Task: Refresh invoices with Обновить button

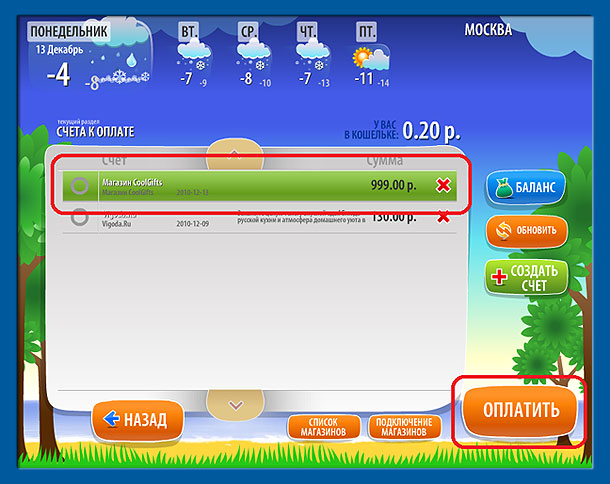Action: point(526,231)
